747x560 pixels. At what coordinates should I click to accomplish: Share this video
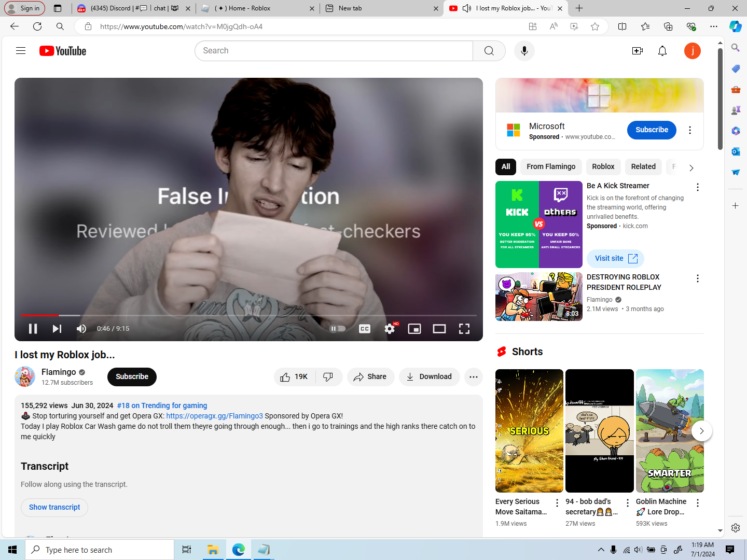(x=370, y=377)
